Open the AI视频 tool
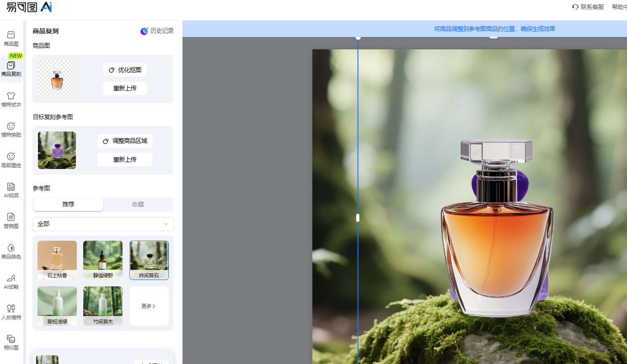The height and width of the screenshot is (364, 627). (x=11, y=190)
